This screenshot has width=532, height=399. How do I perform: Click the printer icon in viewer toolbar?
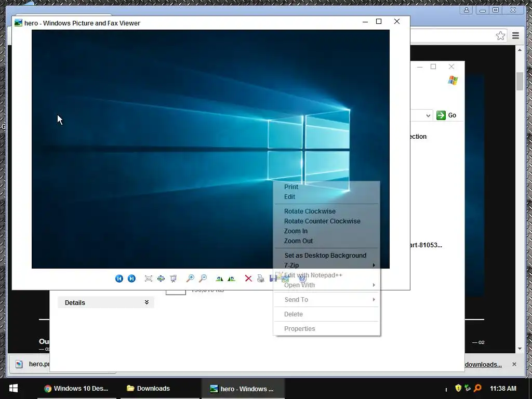click(261, 278)
